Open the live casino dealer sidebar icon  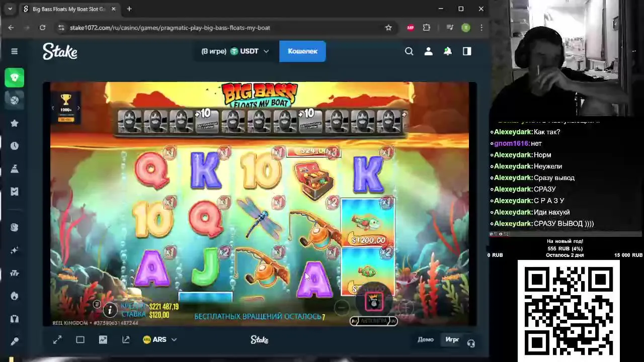point(15,319)
